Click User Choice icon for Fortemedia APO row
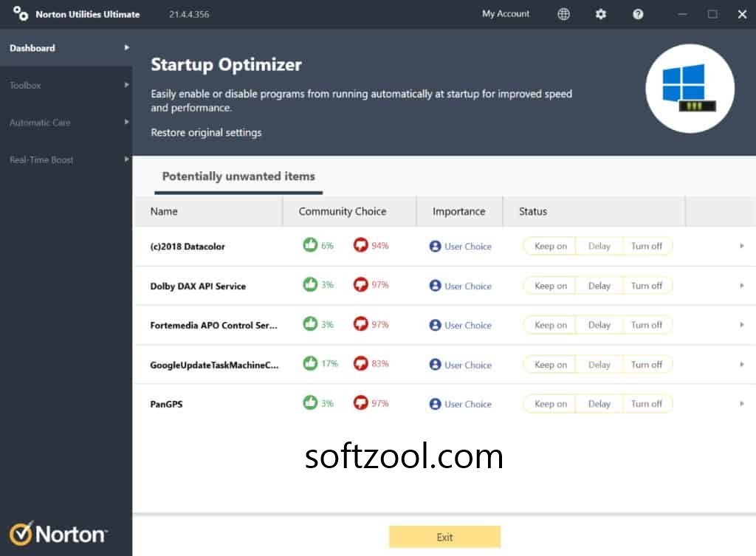 pos(435,325)
